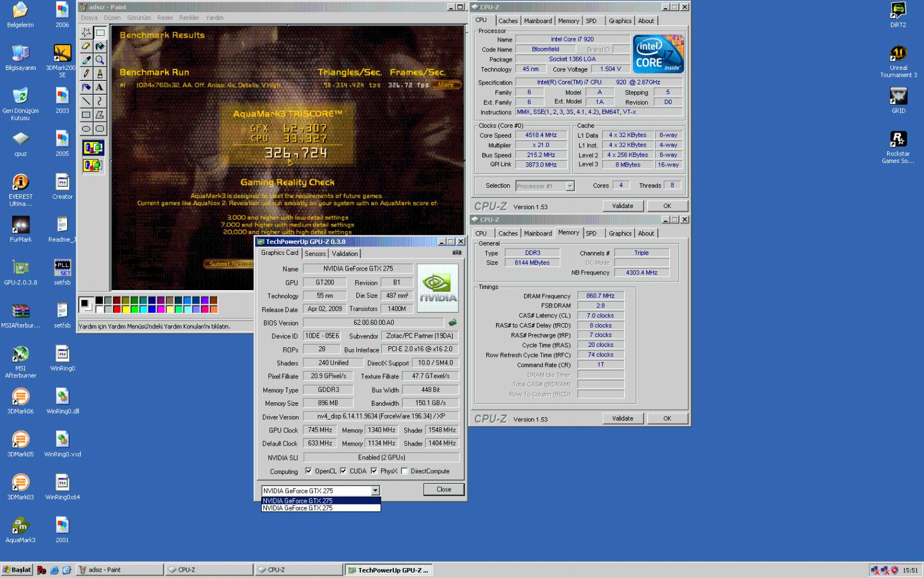Select the rectangular Select tool in Paint

pyautogui.click(x=100, y=32)
